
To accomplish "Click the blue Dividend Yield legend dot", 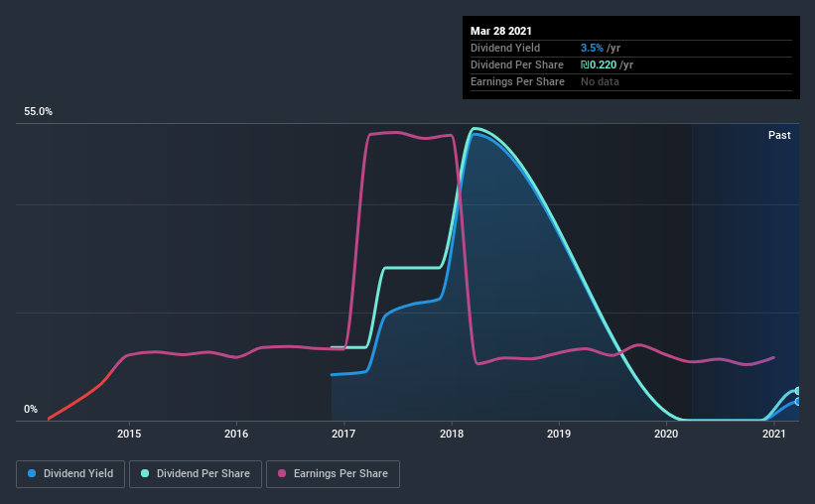I will (32, 473).
